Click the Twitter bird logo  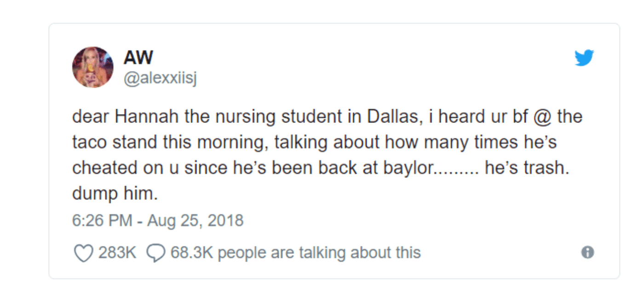(584, 58)
